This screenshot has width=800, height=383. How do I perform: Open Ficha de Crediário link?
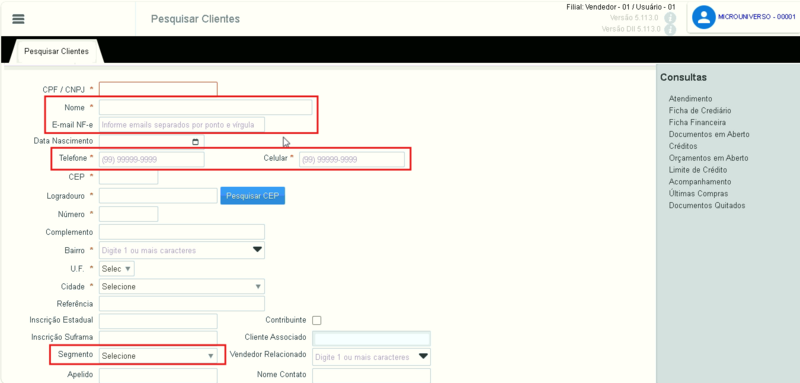point(700,111)
